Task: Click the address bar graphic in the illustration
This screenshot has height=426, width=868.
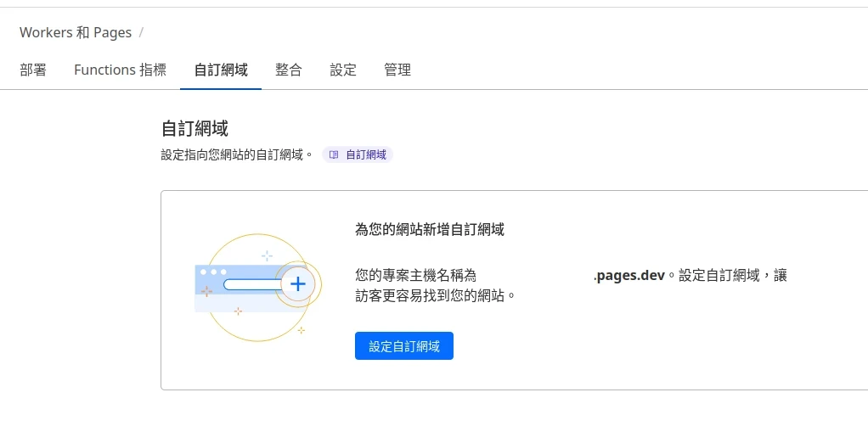Action: (x=251, y=284)
